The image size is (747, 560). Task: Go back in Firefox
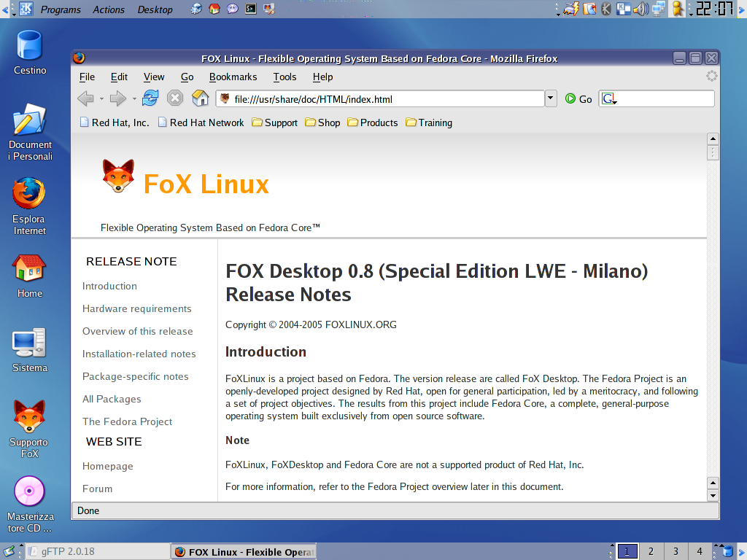click(86, 98)
